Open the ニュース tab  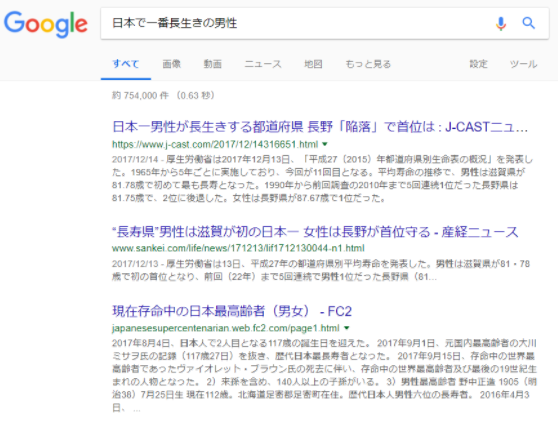click(x=263, y=64)
